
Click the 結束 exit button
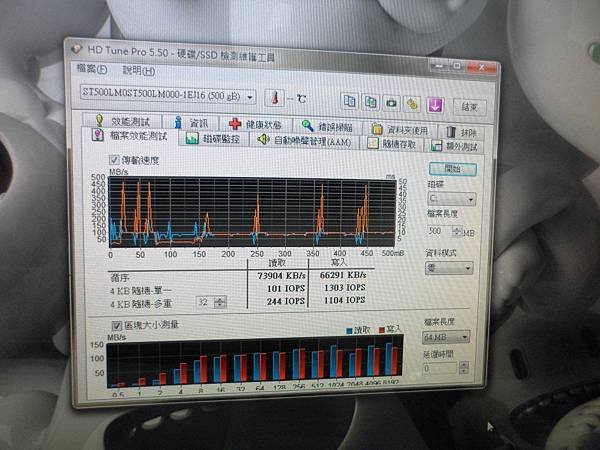(470, 107)
